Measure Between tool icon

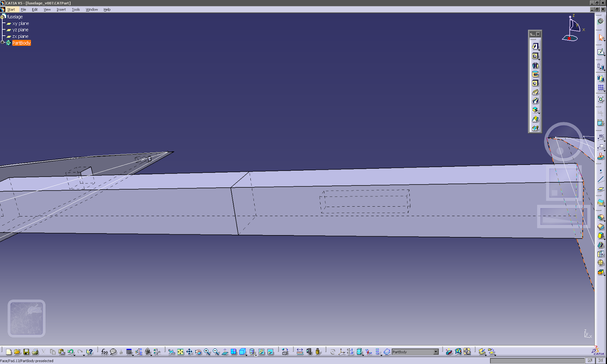coord(300,352)
